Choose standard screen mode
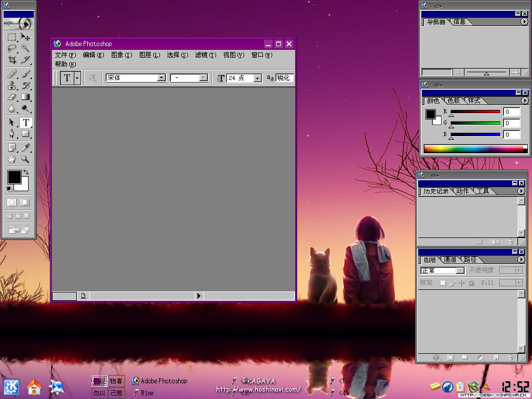This screenshot has height=399, width=532. tap(10, 216)
